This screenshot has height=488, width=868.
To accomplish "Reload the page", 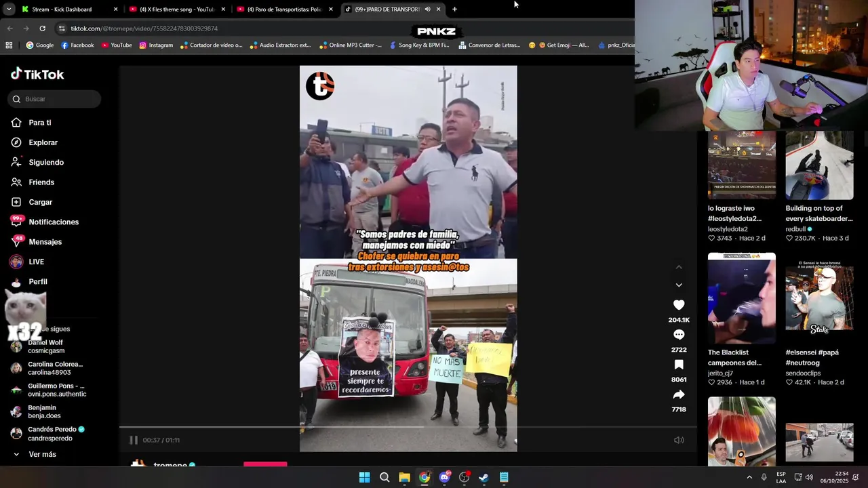I will click(x=42, y=28).
